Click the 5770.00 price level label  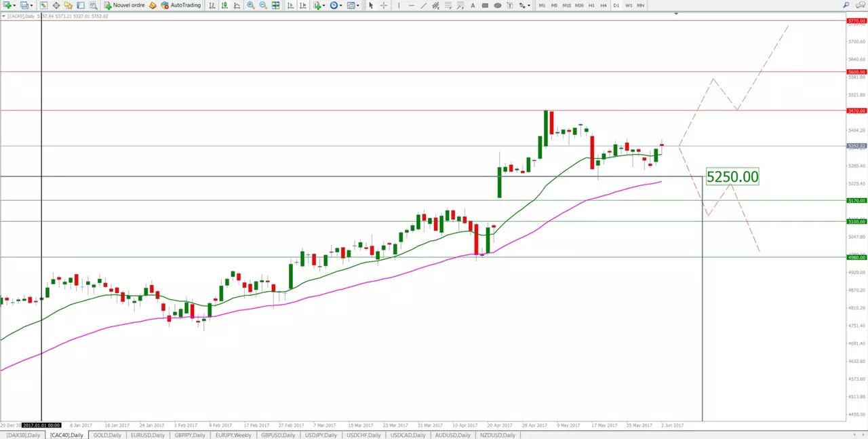point(857,21)
